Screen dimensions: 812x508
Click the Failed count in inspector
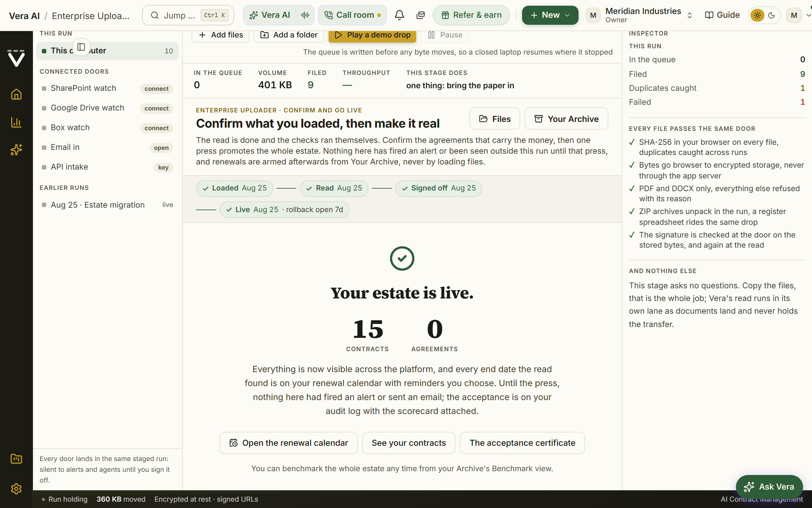[x=802, y=102]
